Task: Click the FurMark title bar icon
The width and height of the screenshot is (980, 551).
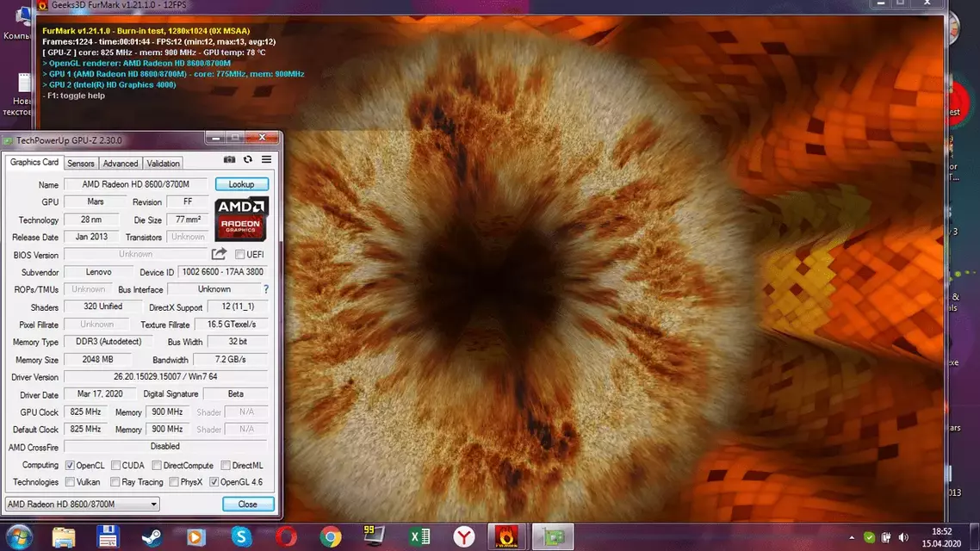Action: tap(42, 5)
